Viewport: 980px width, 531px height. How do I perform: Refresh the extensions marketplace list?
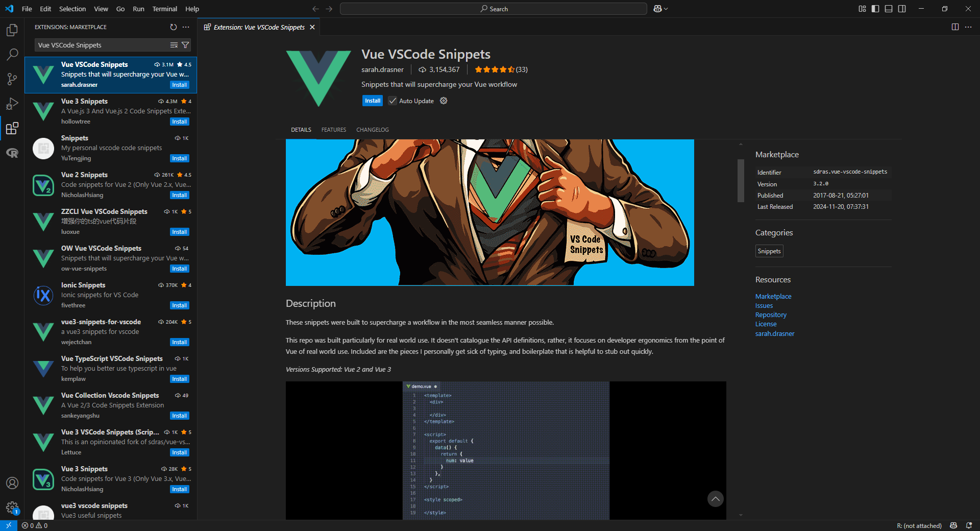tap(173, 27)
